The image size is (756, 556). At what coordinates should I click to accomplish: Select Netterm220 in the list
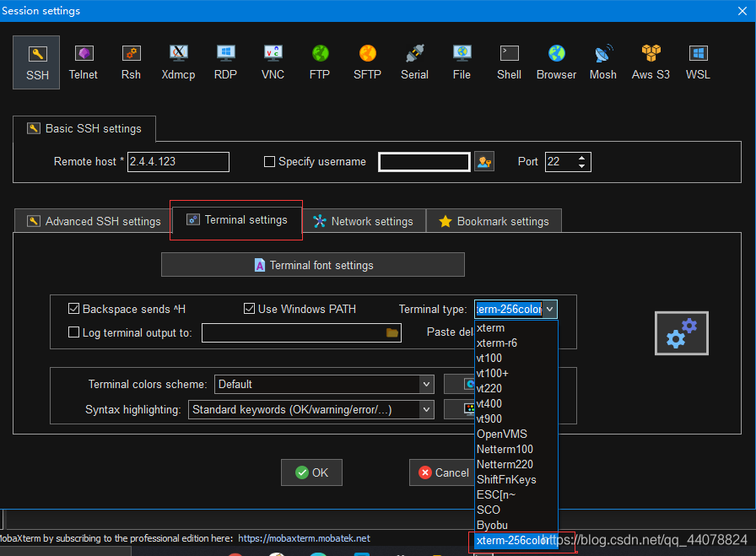(x=516, y=464)
